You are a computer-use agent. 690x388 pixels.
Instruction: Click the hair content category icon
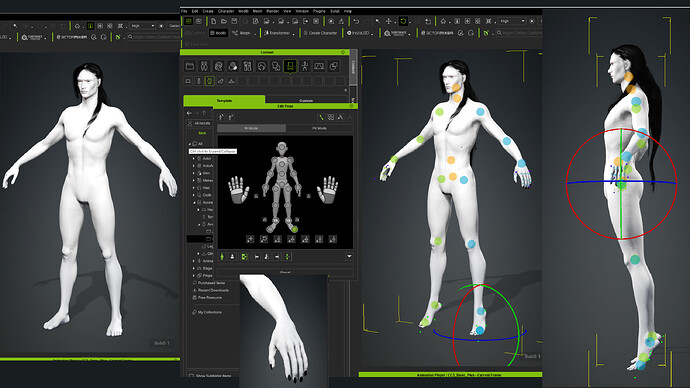click(x=261, y=66)
